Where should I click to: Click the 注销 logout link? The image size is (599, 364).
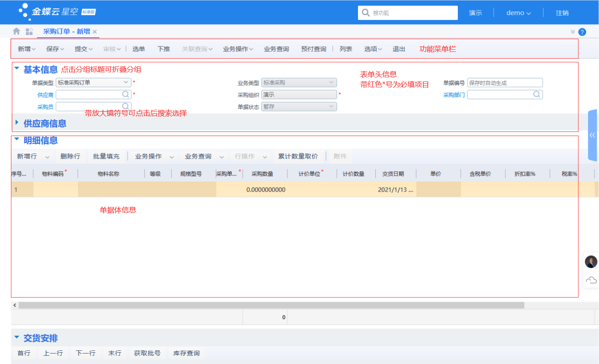coord(562,13)
